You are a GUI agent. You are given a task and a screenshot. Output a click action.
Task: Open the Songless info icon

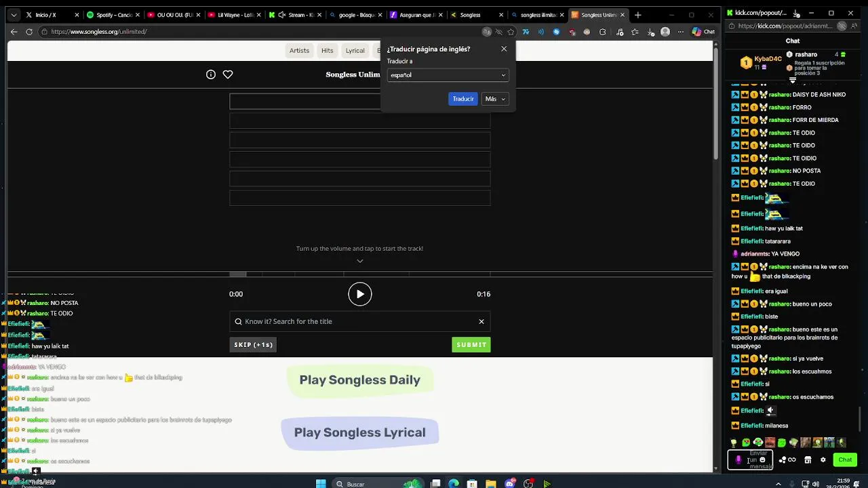pyautogui.click(x=211, y=75)
